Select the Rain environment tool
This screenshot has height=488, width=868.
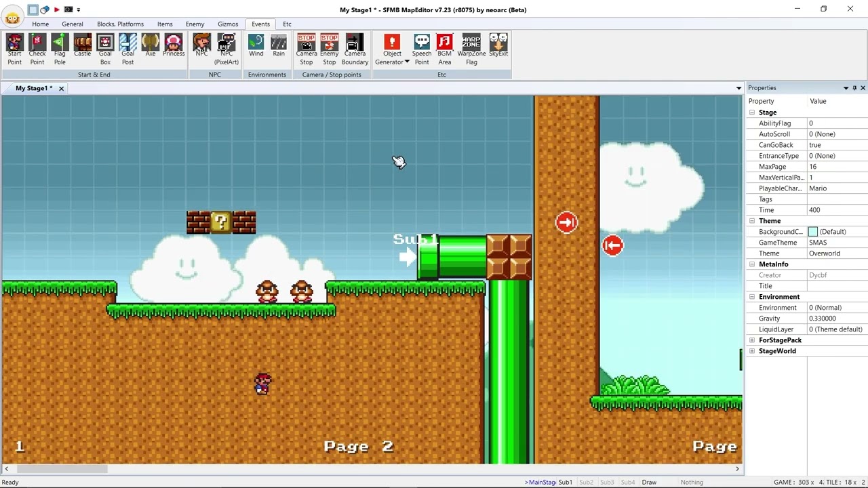[279, 45]
